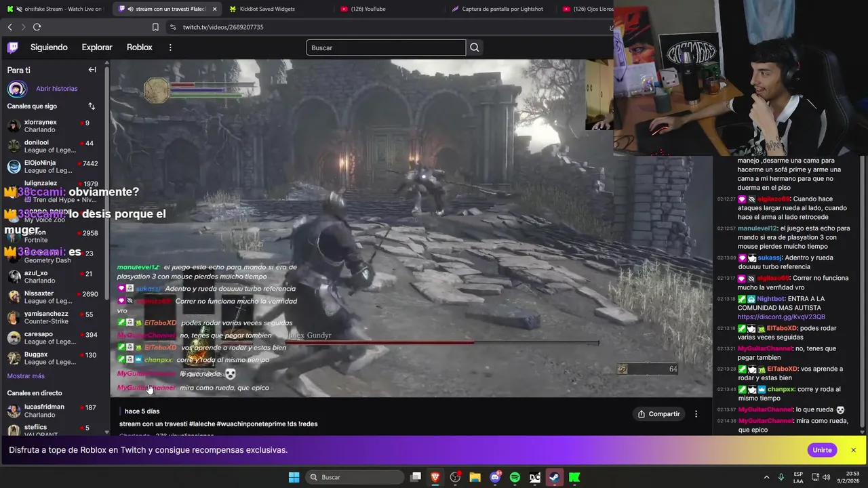
Task: Open the Twitch home logo
Action: (13, 47)
